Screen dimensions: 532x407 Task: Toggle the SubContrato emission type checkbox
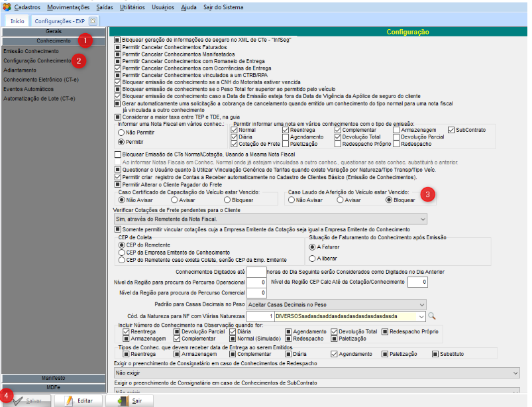point(451,130)
